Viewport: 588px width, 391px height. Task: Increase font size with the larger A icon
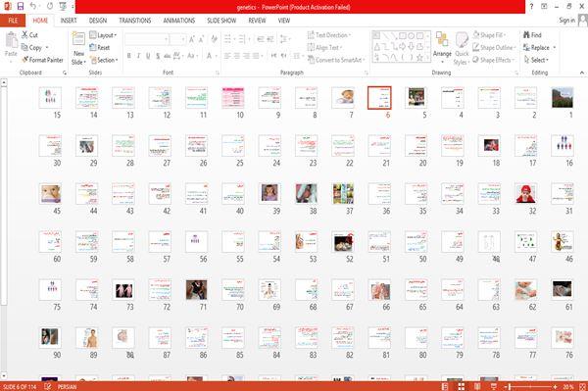tap(192, 39)
